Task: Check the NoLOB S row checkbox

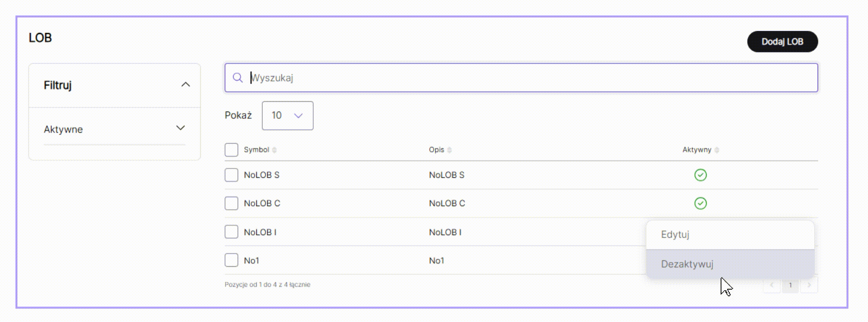Action: pyautogui.click(x=232, y=175)
